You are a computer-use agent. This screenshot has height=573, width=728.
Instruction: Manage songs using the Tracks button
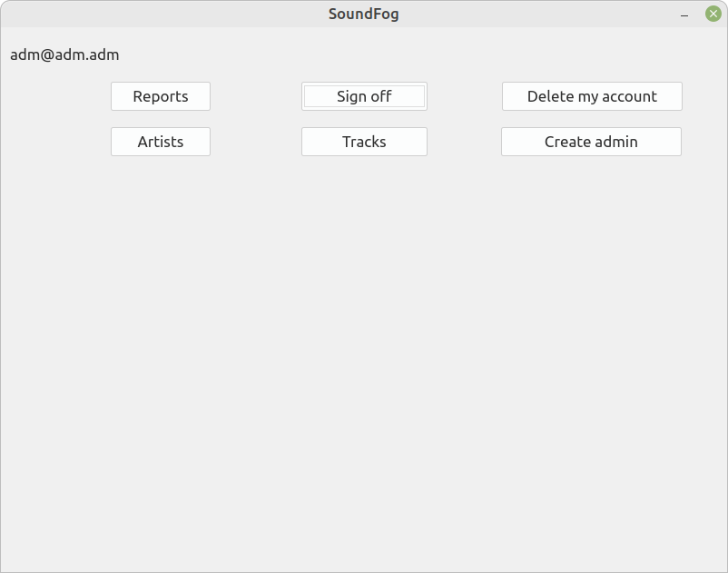click(x=365, y=142)
